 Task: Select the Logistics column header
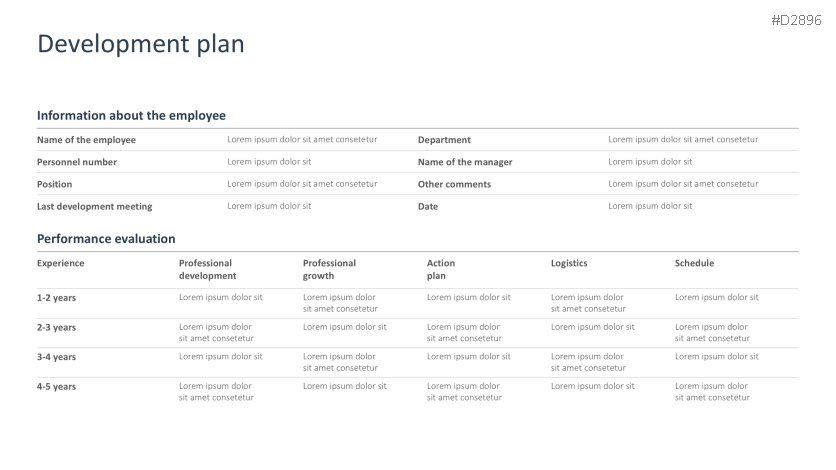[x=569, y=263]
